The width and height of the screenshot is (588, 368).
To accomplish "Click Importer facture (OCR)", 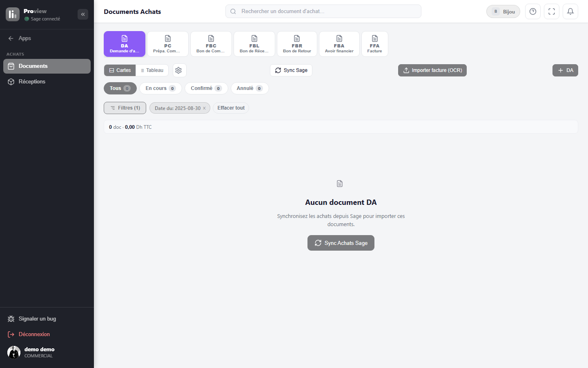I will click(432, 70).
